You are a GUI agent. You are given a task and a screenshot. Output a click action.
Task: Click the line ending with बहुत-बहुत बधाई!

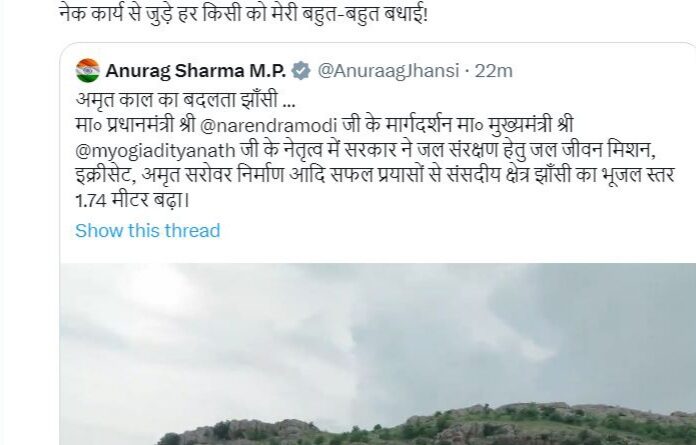point(243,14)
